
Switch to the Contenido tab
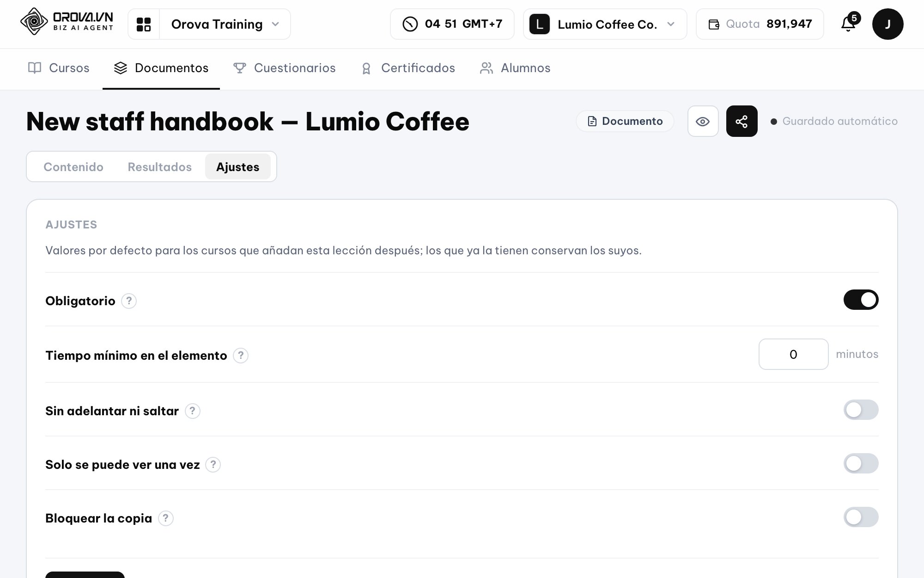(73, 167)
